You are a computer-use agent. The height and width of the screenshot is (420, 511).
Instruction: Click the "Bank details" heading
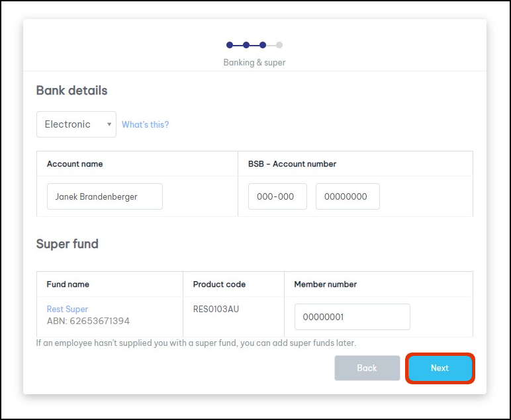click(x=71, y=91)
